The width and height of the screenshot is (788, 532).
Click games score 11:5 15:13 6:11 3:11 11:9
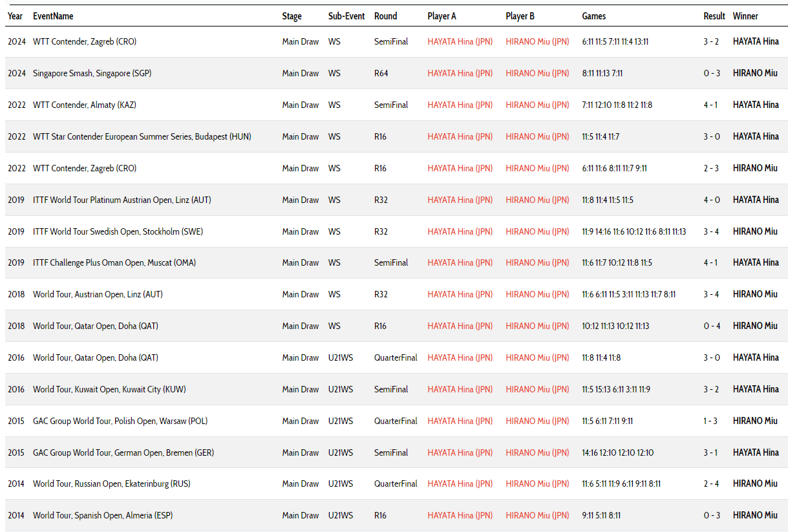tap(616, 389)
